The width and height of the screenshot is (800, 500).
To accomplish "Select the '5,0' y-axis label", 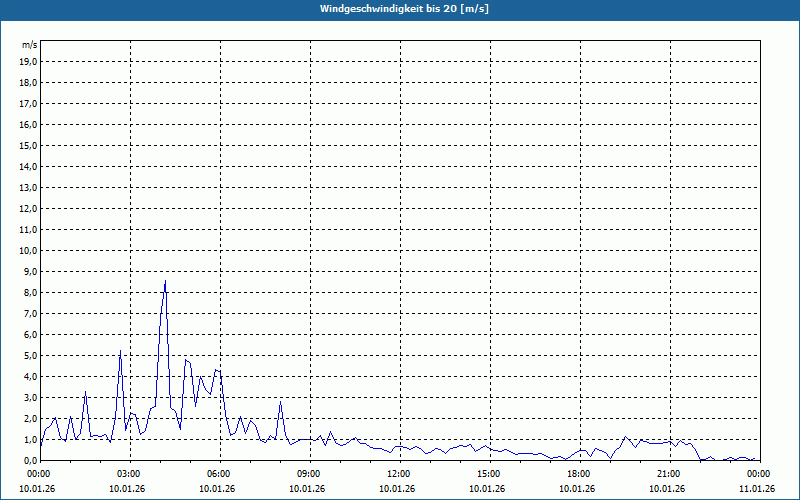I will coord(30,356).
